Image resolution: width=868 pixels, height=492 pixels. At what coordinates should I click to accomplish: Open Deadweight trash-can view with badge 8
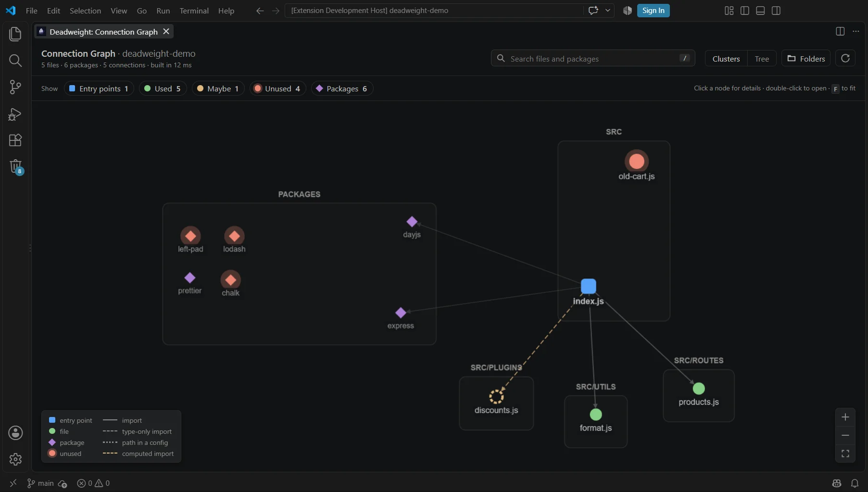click(15, 167)
